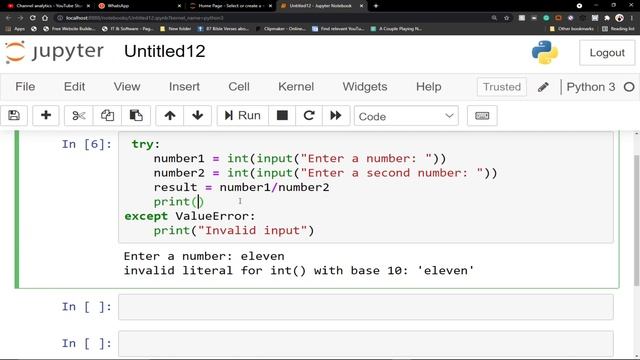
Task: Open the cell type Code dropdown
Action: 406,116
